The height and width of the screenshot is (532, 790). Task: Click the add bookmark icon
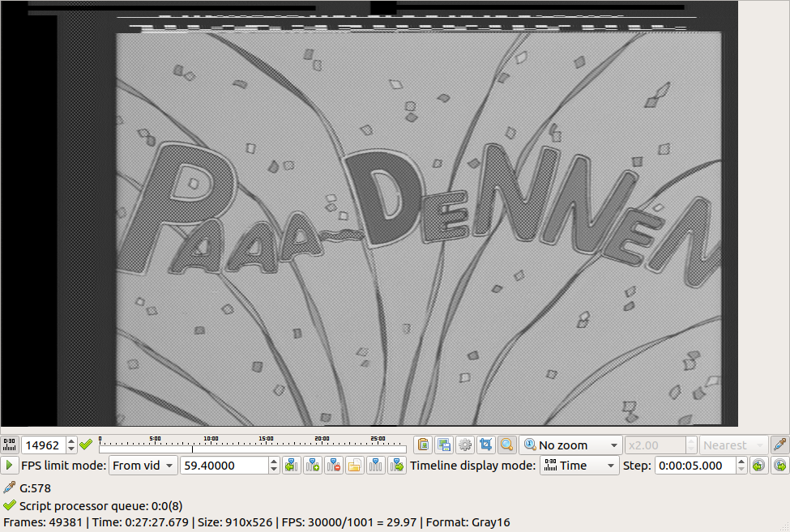(x=313, y=466)
